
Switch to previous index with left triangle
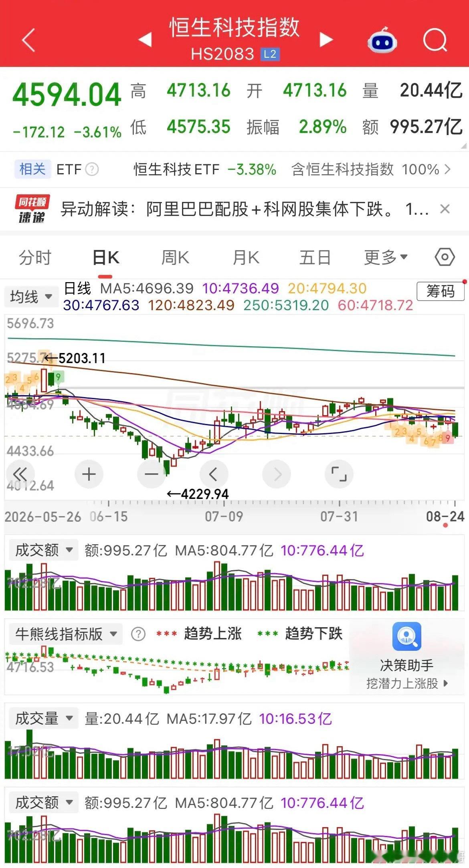tap(145, 40)
